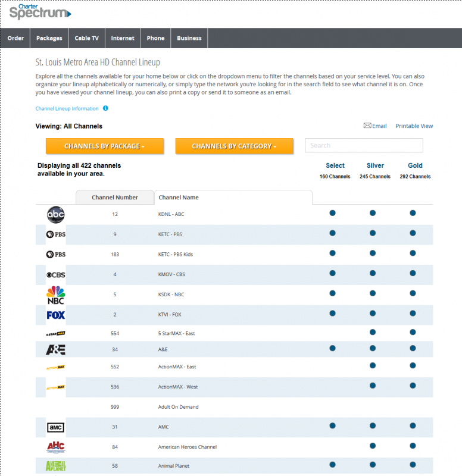The width and height of the screenshot is (462, 476).
Task: Switch to the Channel Name tab
Action: [179, 198]
